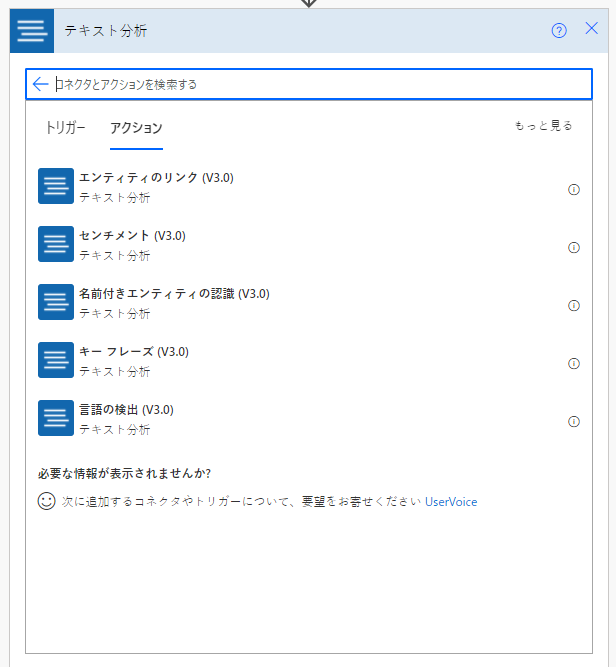Click the smiley feedback icon

(x=46, y=501)
